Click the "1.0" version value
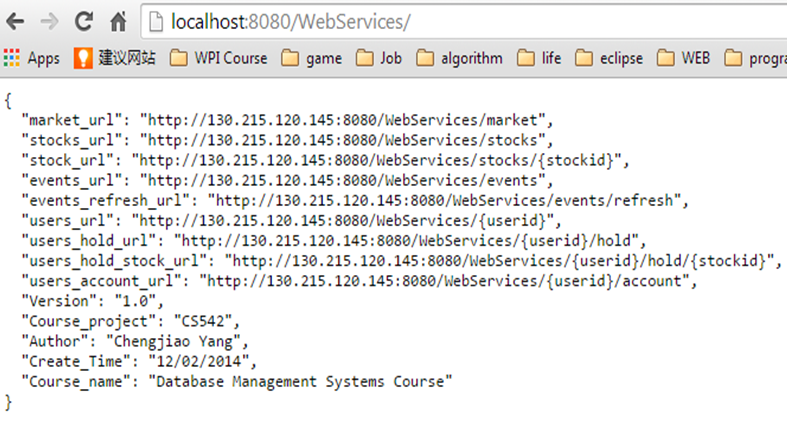787x442 pixels. 135,301
